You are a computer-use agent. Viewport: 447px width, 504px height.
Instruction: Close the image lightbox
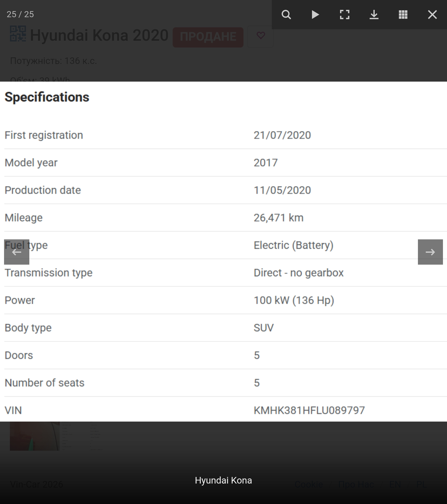[432, 15]
